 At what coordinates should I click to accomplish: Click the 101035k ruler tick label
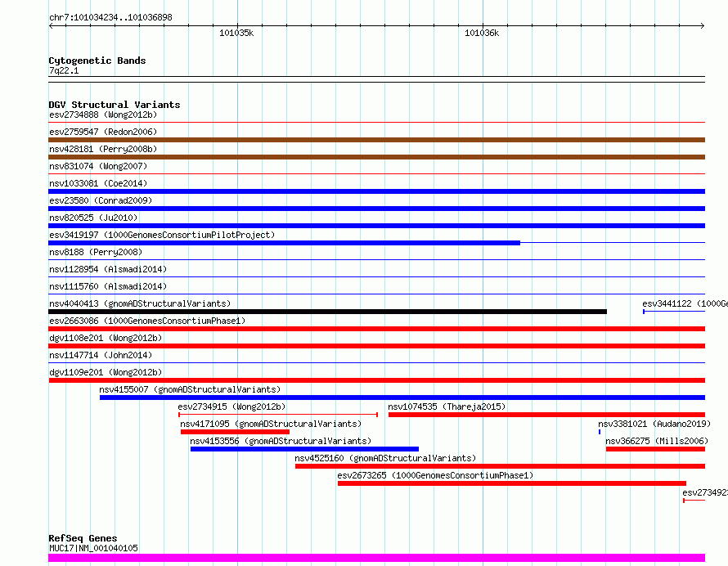click(x=236, y=33)
